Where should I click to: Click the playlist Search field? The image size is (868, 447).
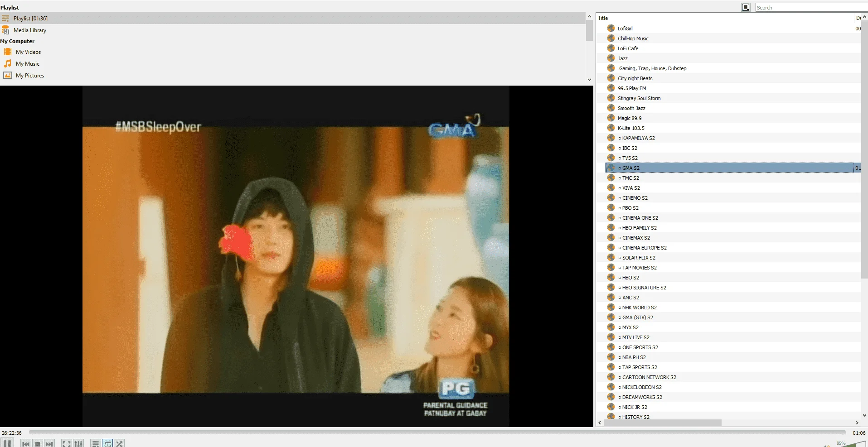point(811,7)
